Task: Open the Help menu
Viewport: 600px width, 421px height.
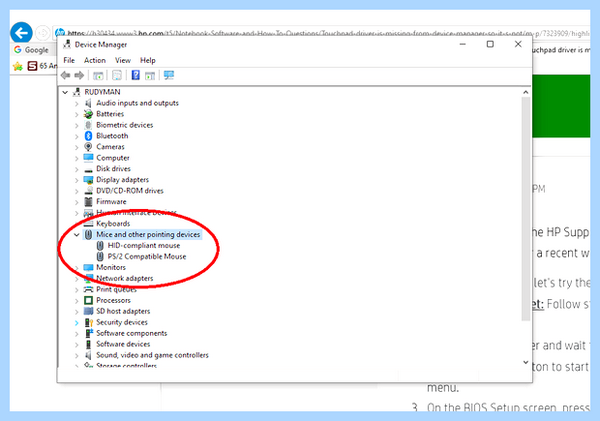Action: coord(148,60)
